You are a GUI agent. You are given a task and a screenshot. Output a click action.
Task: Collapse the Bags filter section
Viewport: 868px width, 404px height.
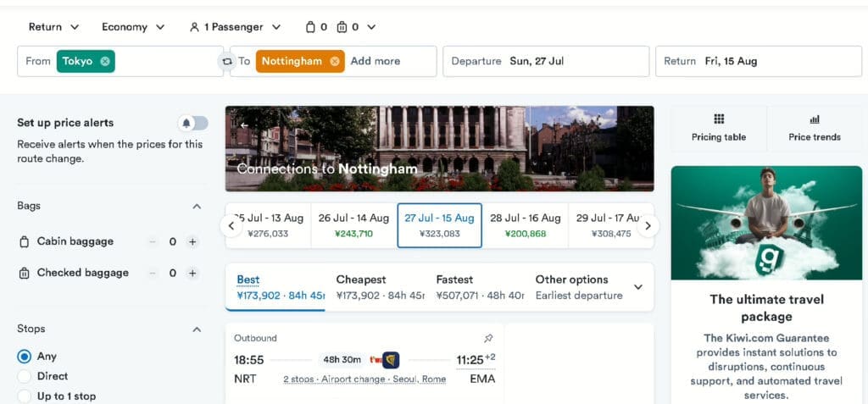pos(197,207)
